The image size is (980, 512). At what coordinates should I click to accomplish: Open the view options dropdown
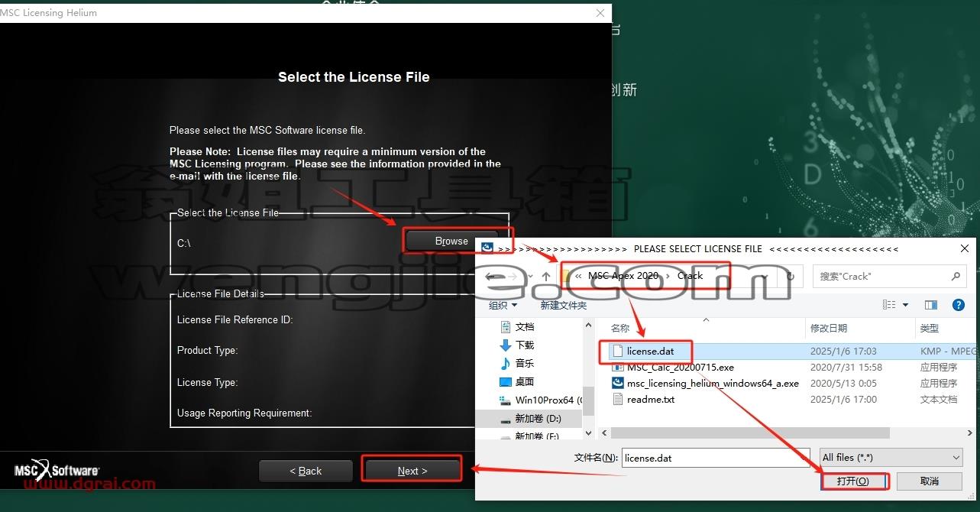[906, 305]
